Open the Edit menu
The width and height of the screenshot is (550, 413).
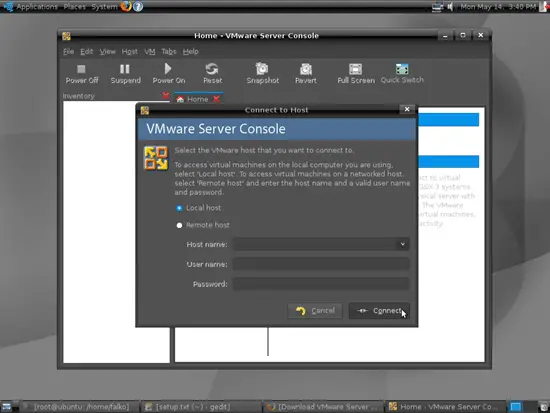tap(87, 52)
